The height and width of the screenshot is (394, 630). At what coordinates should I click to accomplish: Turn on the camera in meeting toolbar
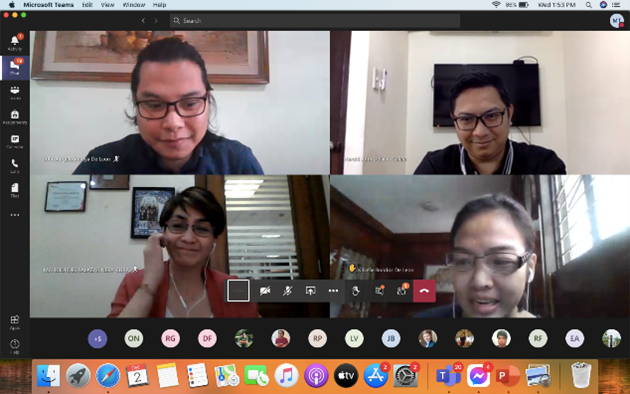pos(265,291)
